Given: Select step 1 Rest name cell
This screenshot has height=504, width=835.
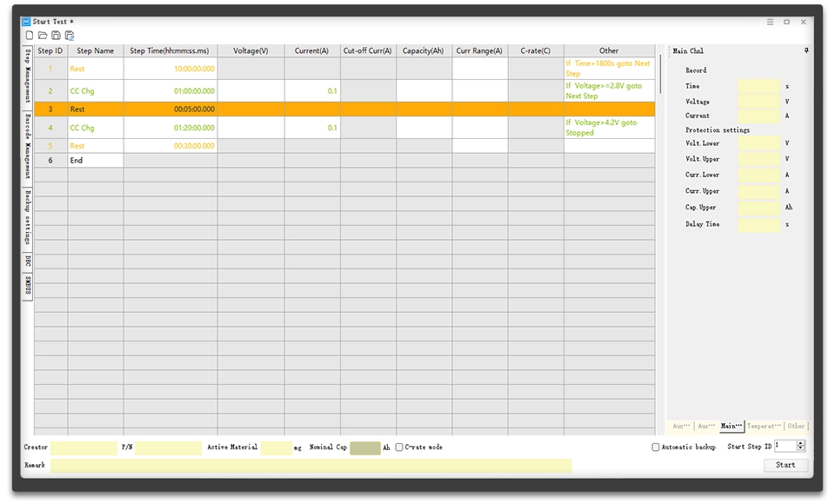Looking at the screenshot, I should 96,69.
